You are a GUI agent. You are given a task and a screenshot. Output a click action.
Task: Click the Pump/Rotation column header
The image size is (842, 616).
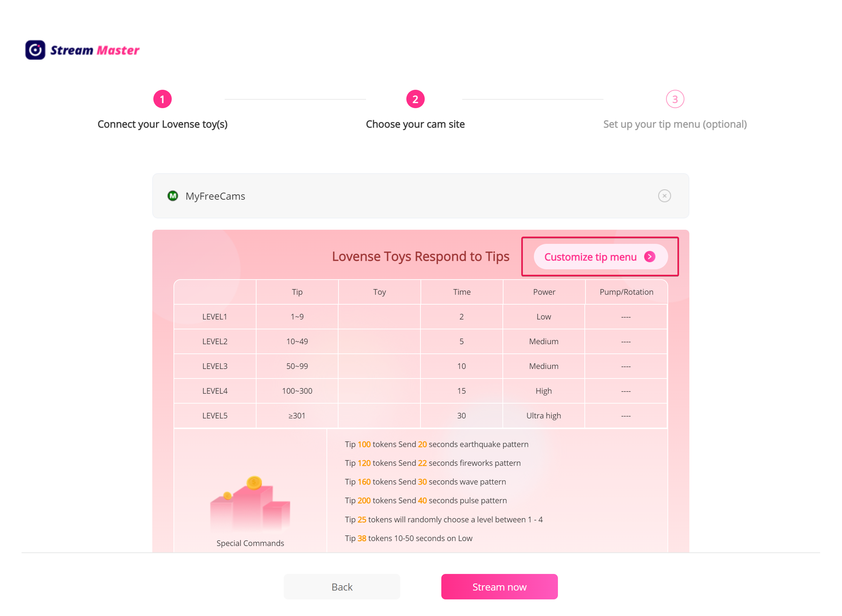(626, 292)
